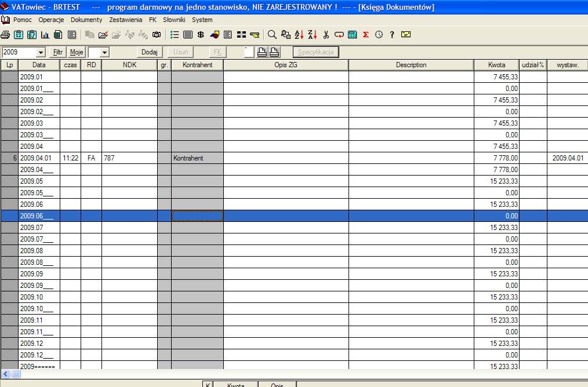Screen dimensions: 588x387
Task: Click the Description column header
Action: (411, 65)
